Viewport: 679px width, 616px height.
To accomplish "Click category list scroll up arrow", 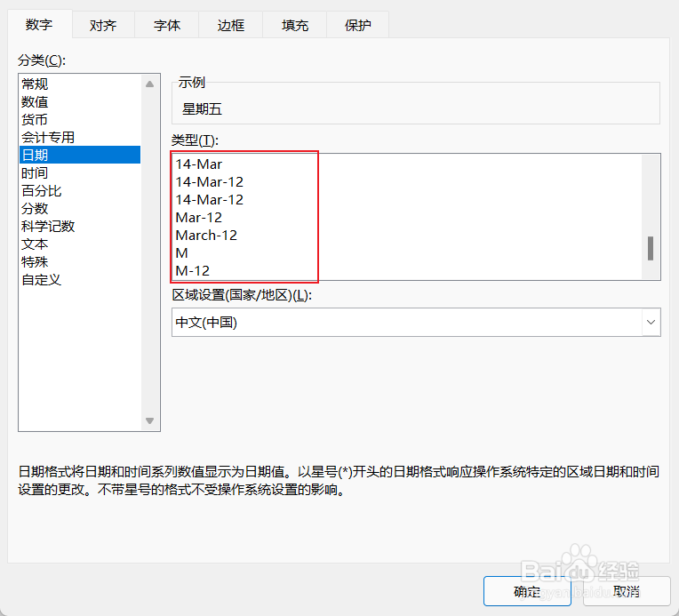I will pyautogui.click(x=150, y=84).
